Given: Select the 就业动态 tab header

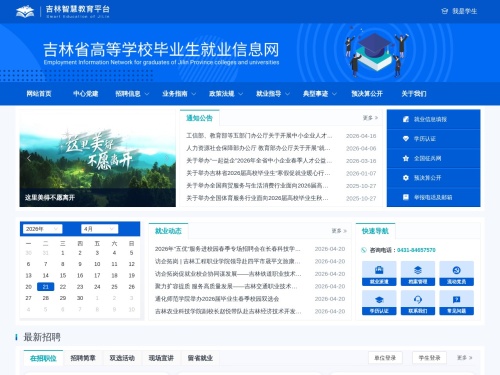Looking at the screenshot, I should click(168, 231).
